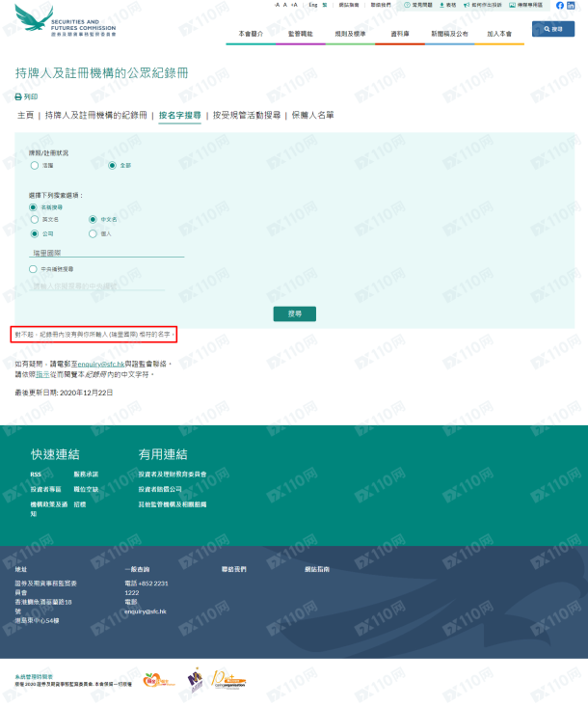Open 其他監管機構及相關組織 footer link
Viewport: 588px width, 706px height.
pos(173,504)
